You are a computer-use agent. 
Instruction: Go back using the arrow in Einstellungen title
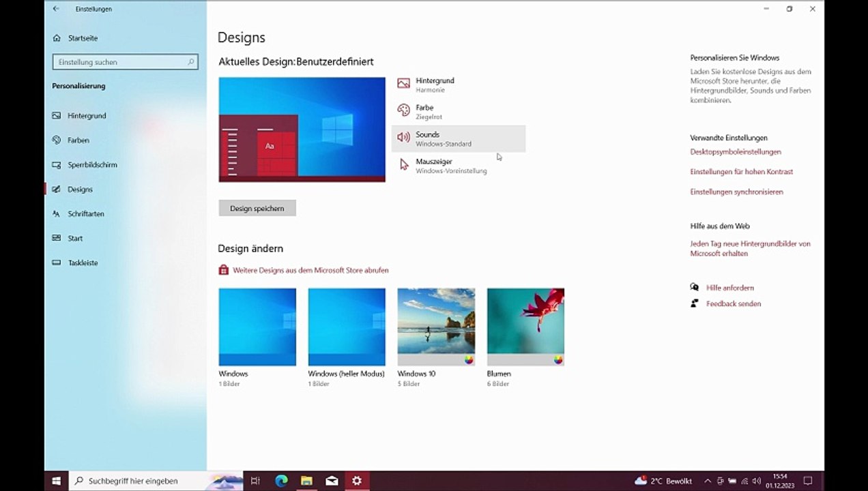click(56, 9)
